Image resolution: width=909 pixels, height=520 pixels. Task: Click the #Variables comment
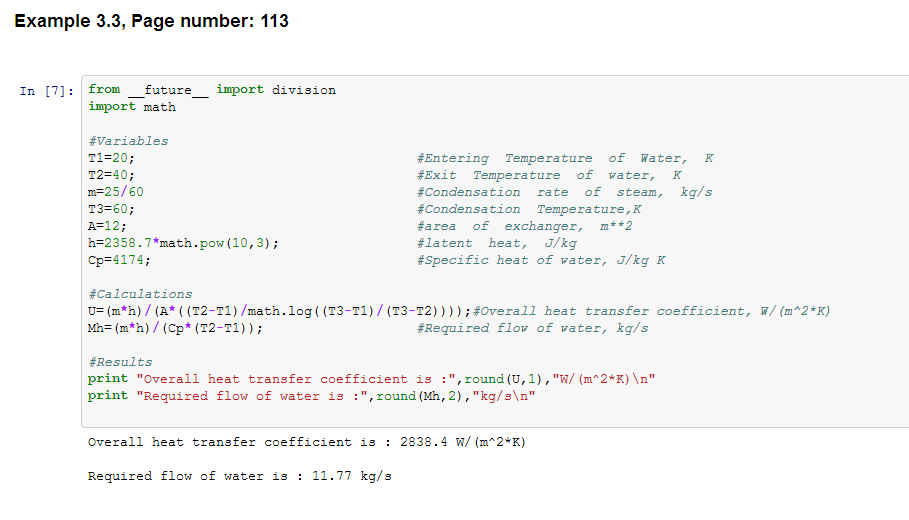[x=128, y=141]
